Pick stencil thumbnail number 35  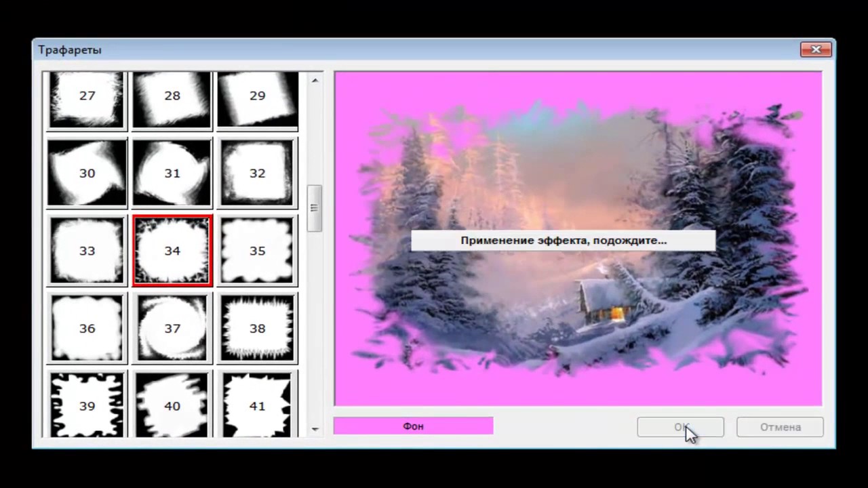point(257,251)
